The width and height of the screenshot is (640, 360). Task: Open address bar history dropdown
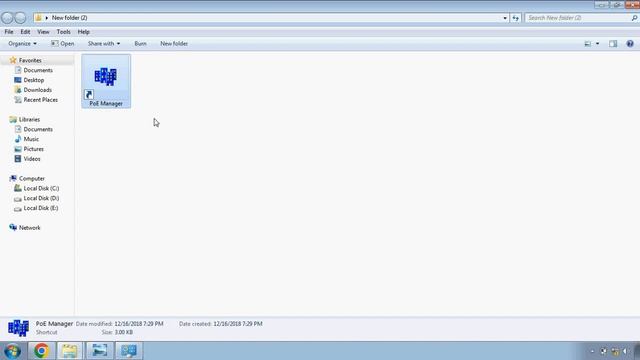pyautogui.click(x=505, y=18)
